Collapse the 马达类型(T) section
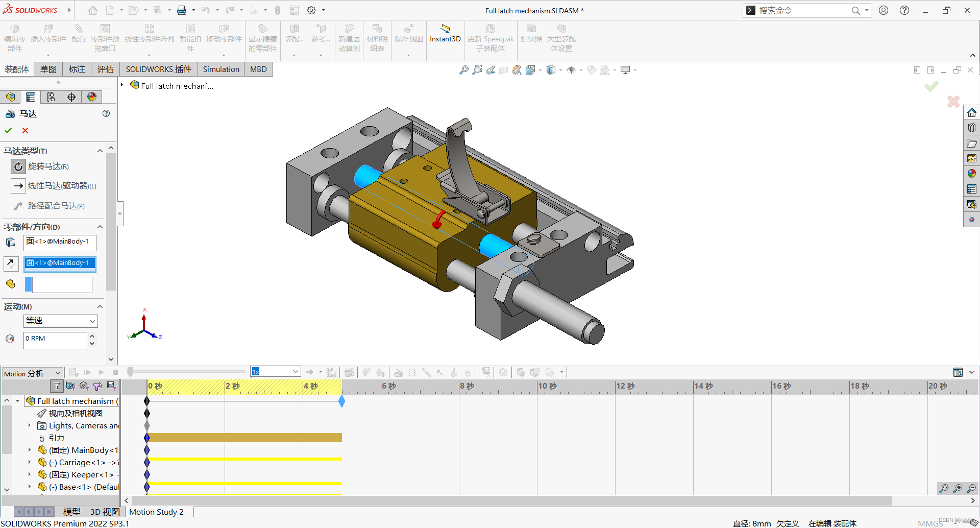This screenshot has height=528, width=980. pos(100,151)
